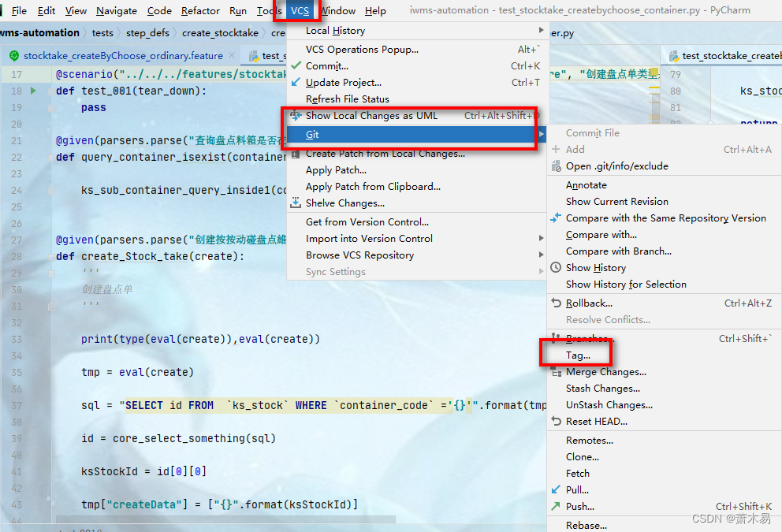Click the Rollback arrow icon
782x532 pixels.
click(x=556, y=303)
